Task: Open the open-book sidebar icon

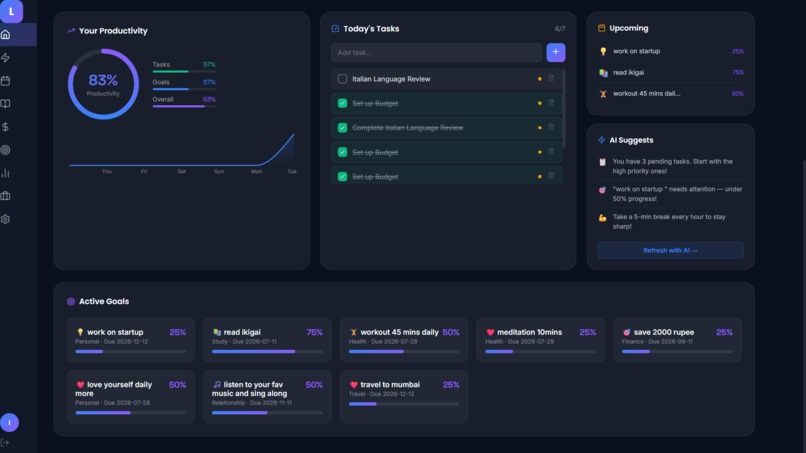Action: (x=6, y=104)
